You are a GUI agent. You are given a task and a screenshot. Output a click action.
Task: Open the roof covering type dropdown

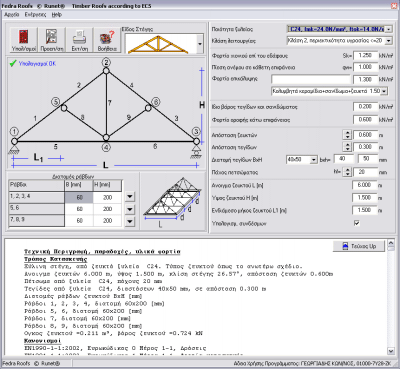click(x=384, y=91)
